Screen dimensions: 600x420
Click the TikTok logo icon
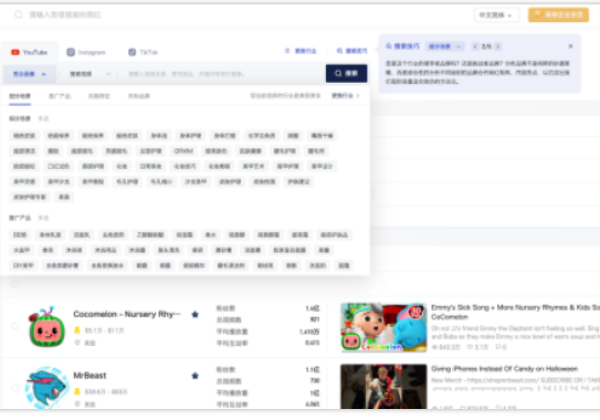tap(132, 52)
